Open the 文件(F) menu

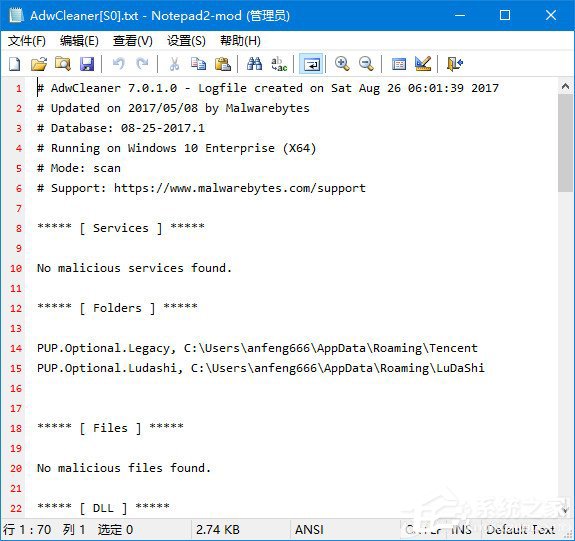point(27,41)
